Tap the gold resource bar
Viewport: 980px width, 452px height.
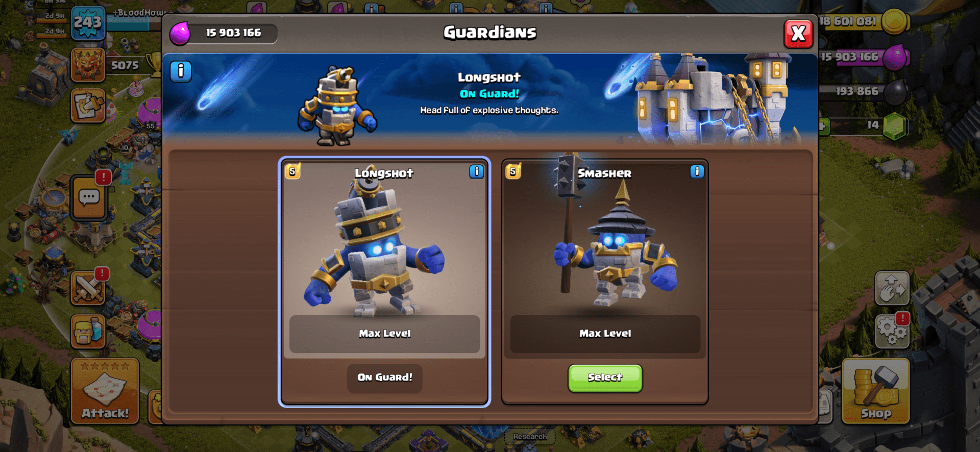pos(863,22)
